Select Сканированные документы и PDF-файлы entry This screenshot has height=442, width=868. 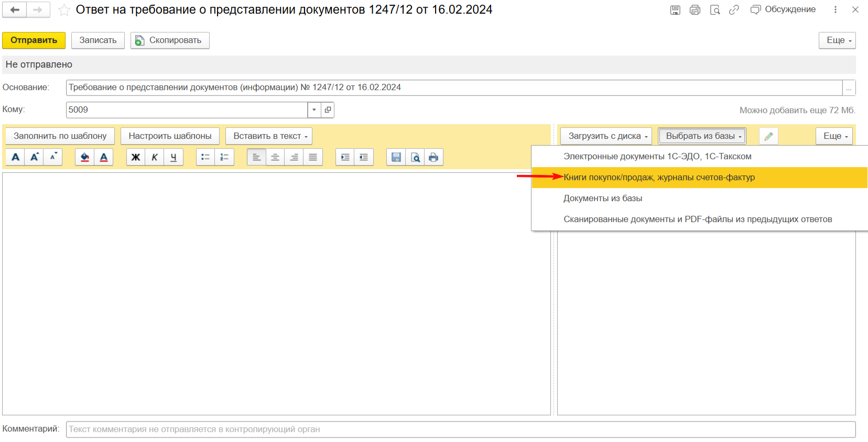[x=700, y=219]
